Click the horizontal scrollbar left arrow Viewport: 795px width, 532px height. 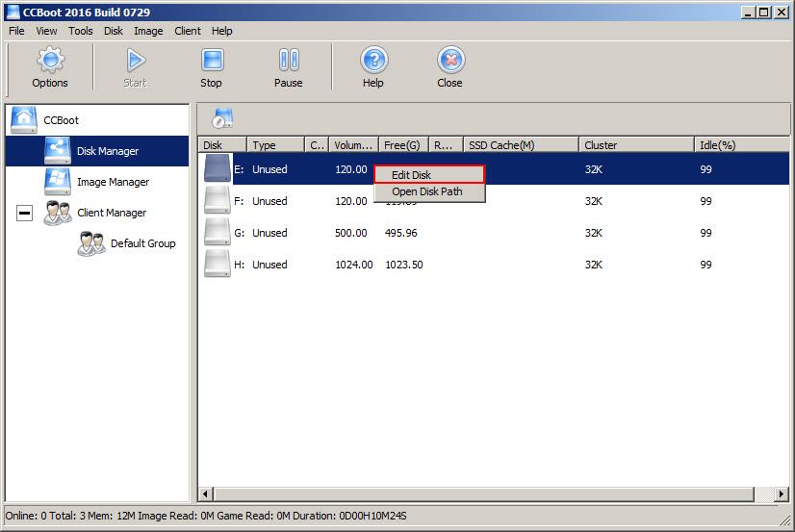206,494
